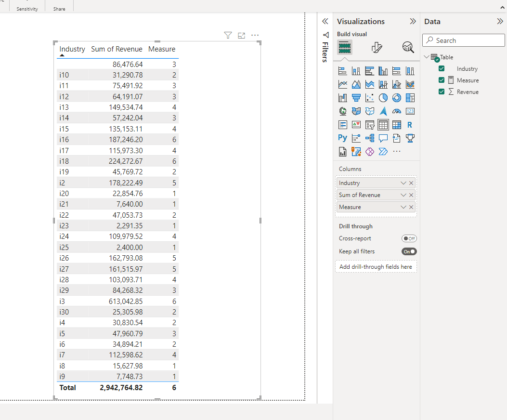507x420 pixels.
Task: Remove Measure from Columns
Action: (x=411, y=207)
